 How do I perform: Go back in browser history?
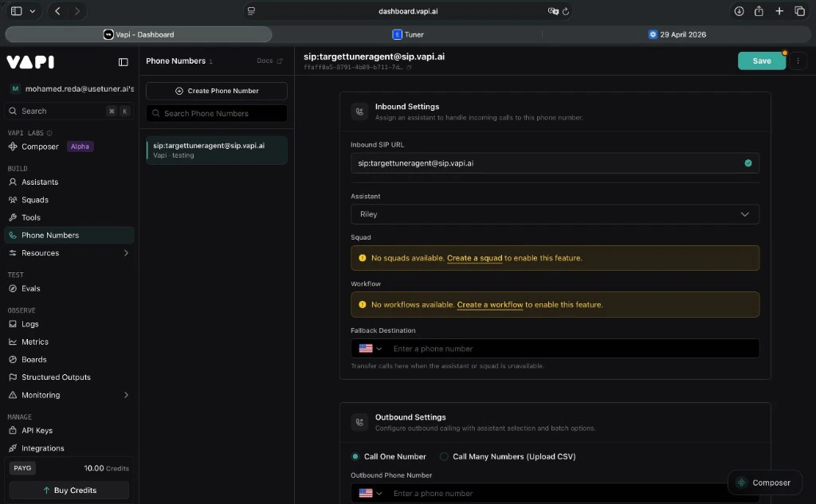57,11
